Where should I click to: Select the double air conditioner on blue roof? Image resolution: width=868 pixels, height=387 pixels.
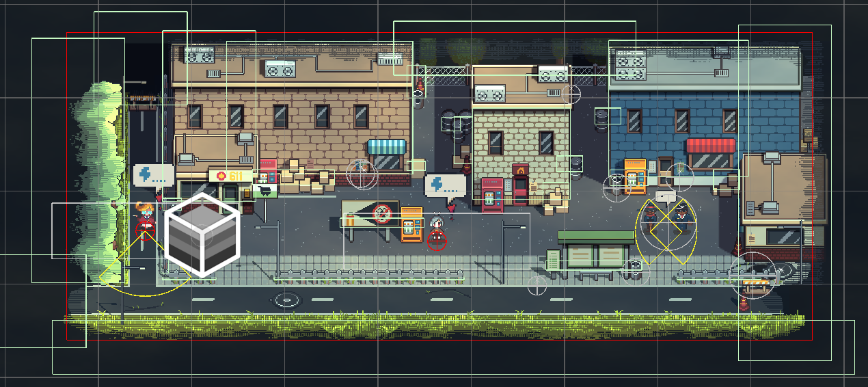(631, 66)
